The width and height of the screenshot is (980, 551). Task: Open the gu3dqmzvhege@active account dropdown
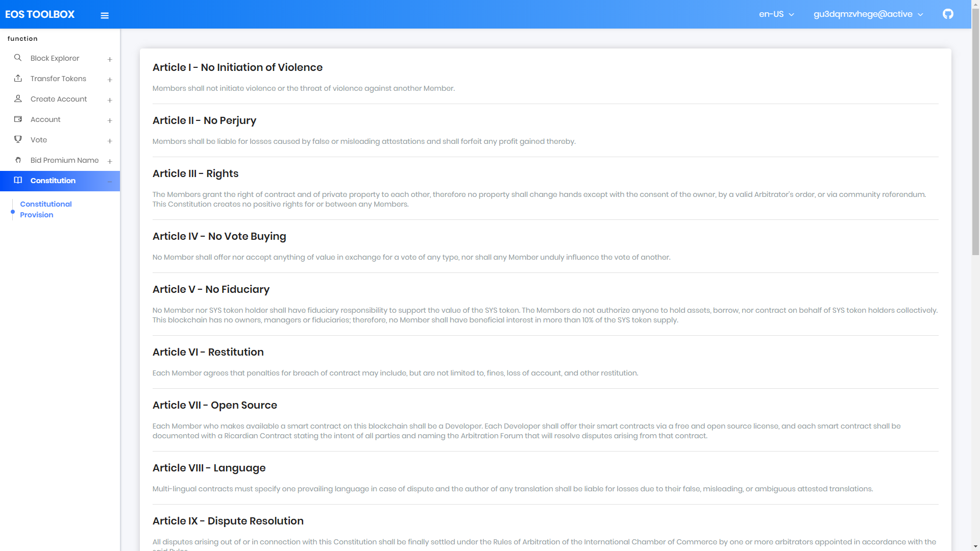click(868, 14)
